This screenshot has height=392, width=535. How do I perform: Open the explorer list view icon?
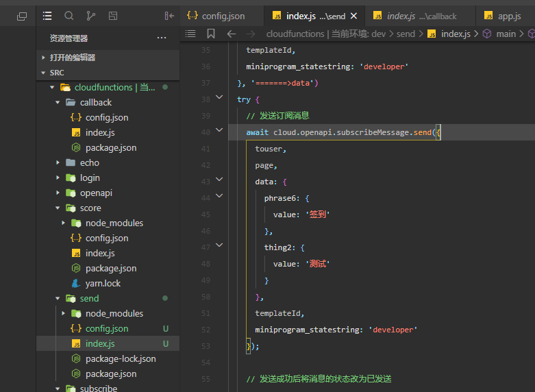tap(47, 16)
